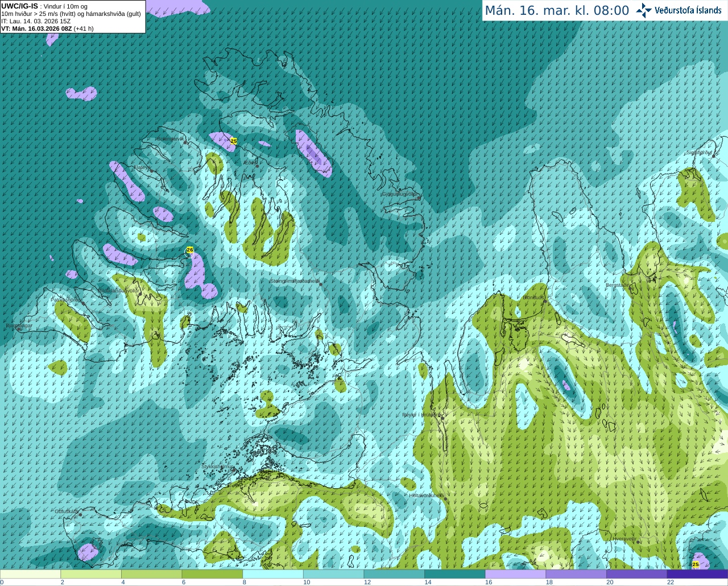Click the yellow 26 gust marker
Viewport: 728px width, 586px height.
click(x=190, y=250)
